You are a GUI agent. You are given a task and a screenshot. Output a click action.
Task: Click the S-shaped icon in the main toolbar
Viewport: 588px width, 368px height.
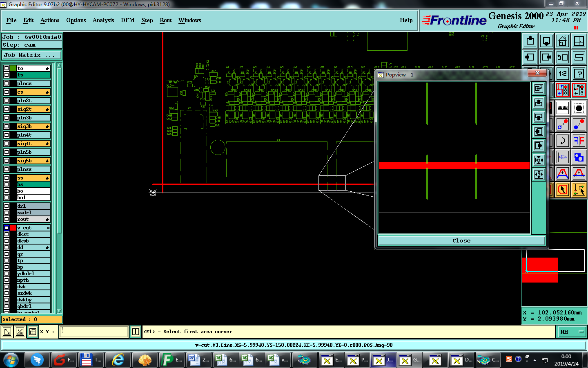coord(579,57)
